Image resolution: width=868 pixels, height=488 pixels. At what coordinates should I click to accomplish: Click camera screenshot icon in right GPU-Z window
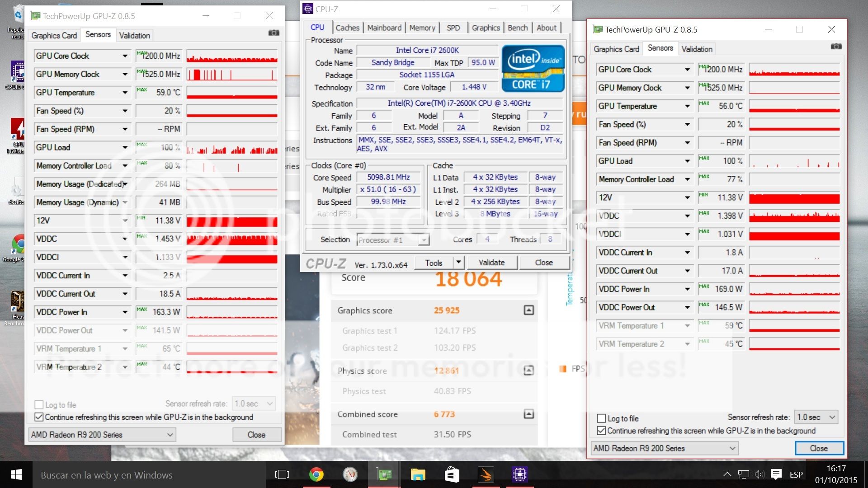click(836, 46)
